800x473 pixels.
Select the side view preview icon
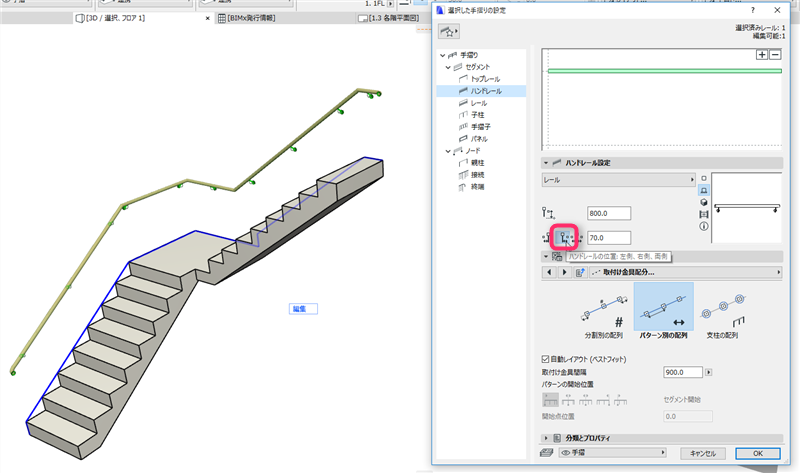pyautogui.click(x=704, y=190)
